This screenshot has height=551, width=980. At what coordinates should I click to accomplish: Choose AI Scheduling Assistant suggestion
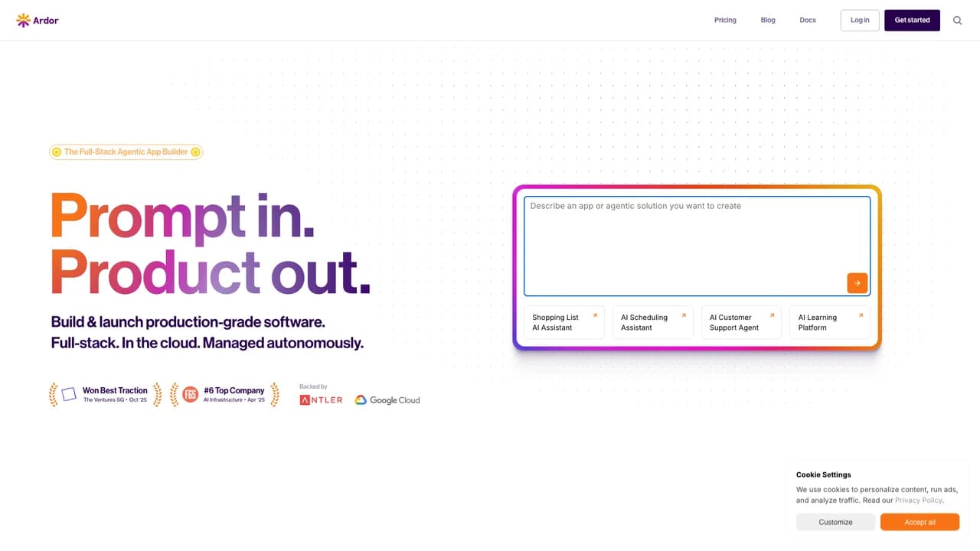click(x=653, y=322)
